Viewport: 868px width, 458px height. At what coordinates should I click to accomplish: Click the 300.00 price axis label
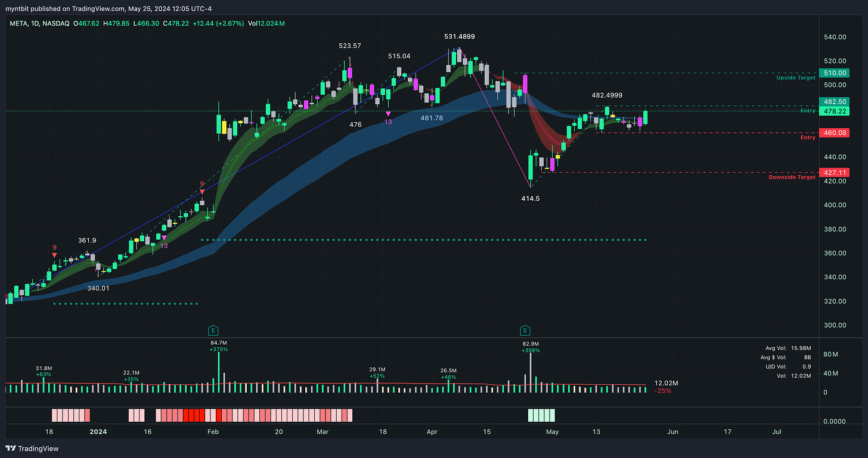click(834, 325)
